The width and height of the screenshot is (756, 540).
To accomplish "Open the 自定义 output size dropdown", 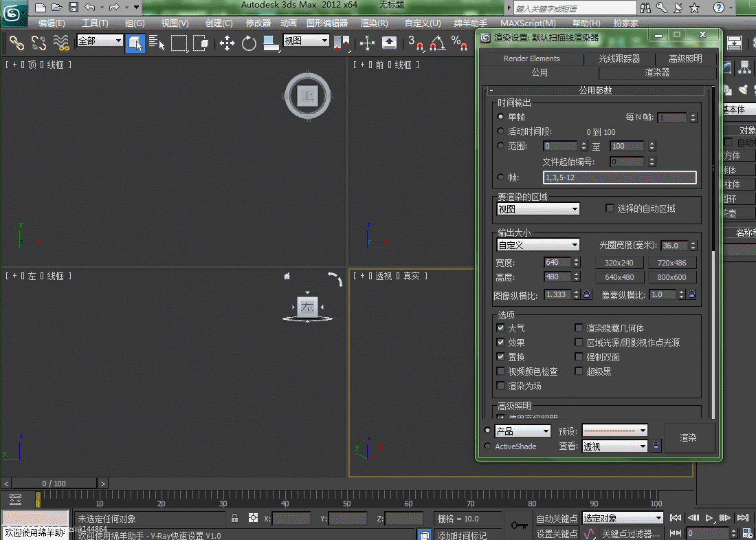I will coord(538,245).
